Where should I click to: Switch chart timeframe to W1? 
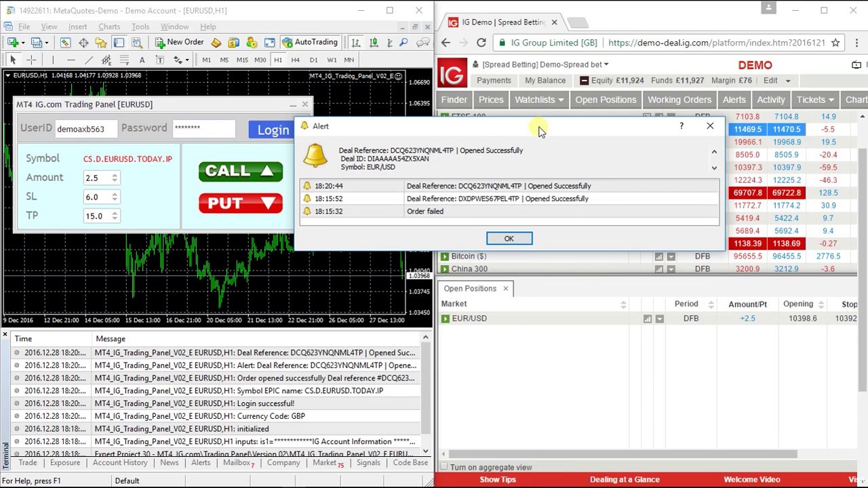coord(332,60)
